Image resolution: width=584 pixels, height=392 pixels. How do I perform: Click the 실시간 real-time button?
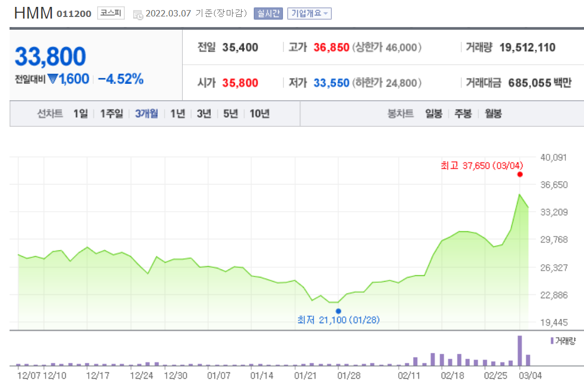(x=268, y=13)
